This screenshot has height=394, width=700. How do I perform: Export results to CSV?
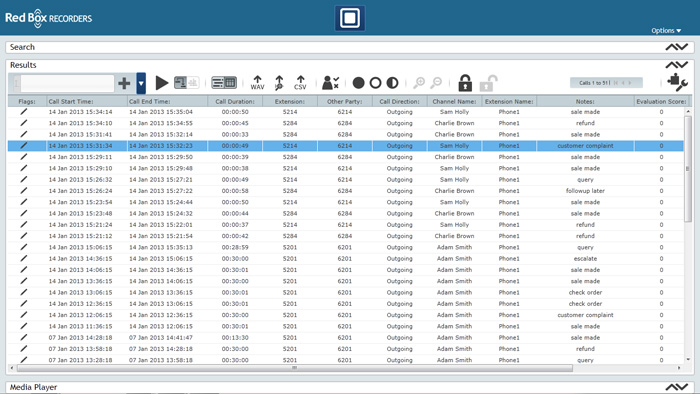pos(300,83)
